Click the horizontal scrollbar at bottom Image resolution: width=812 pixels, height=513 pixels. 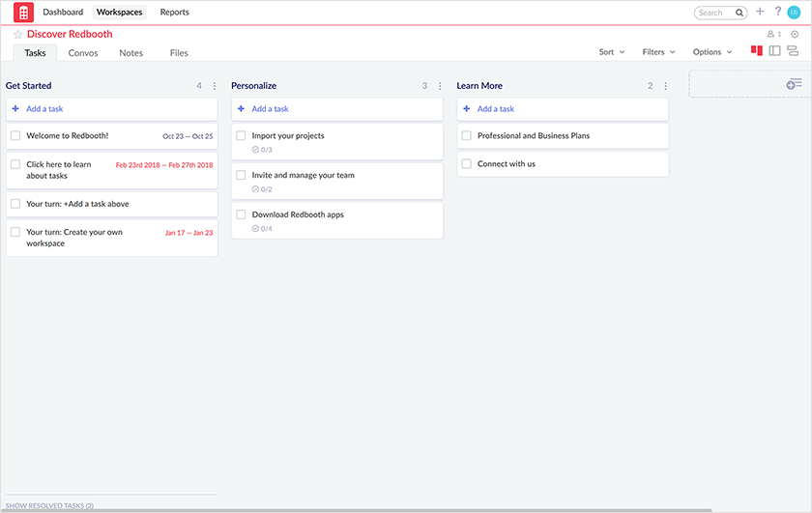click(x=357, y=510)
